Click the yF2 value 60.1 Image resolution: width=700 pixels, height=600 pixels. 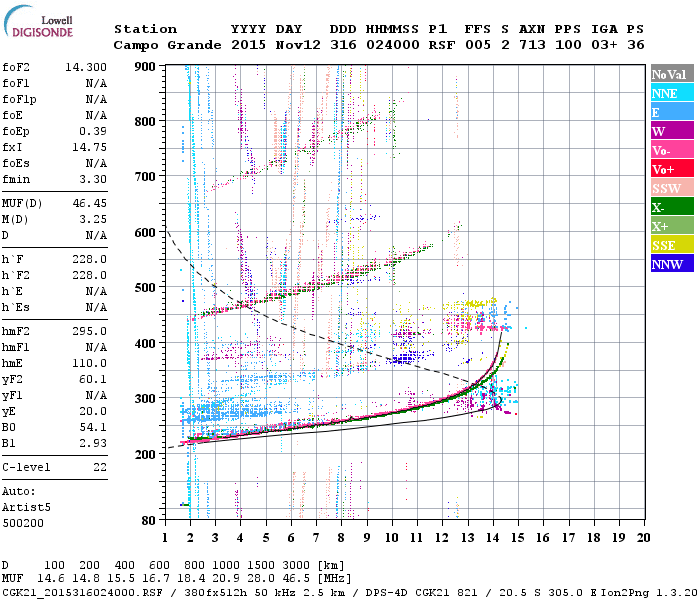tap(93, 379)
